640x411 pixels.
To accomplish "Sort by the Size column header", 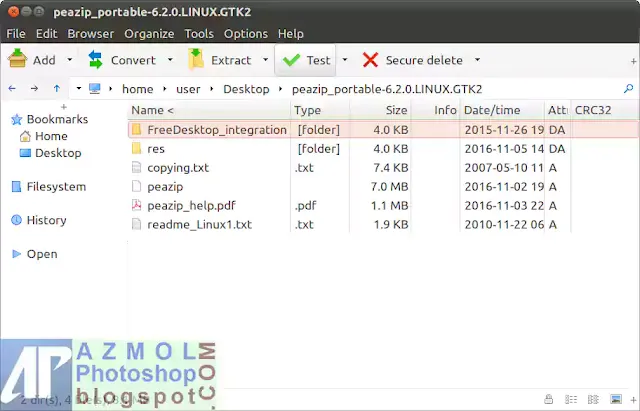I will point(380,110).
